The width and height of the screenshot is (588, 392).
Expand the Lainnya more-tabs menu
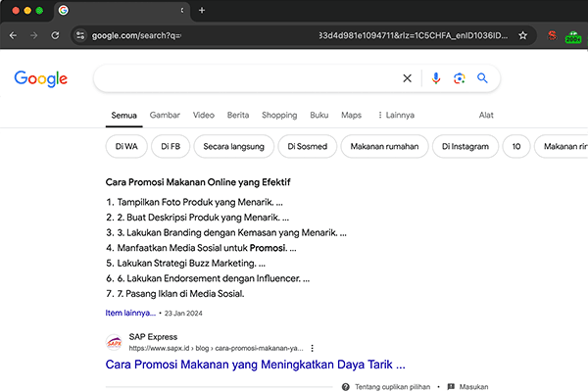tap(396, 116)
